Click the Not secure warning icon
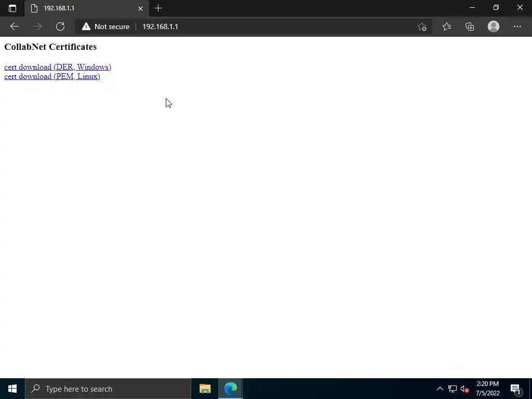Viewport: 532px width, 399px height. pos(86,26)
